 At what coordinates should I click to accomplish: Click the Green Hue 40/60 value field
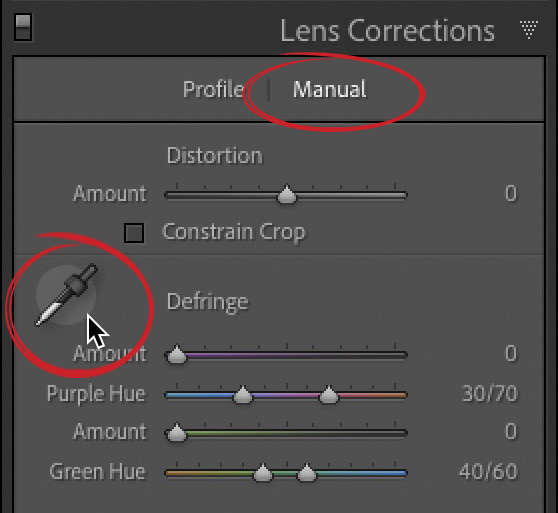488,472
